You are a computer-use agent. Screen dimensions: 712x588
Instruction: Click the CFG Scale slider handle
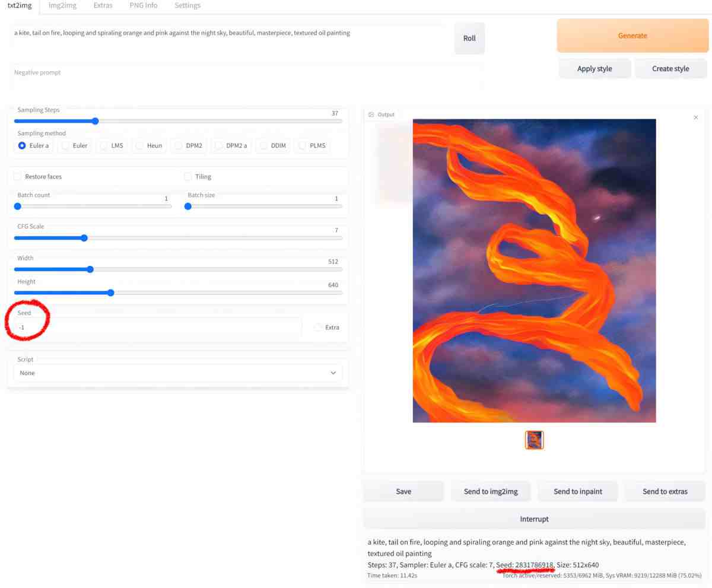(84, 238)
